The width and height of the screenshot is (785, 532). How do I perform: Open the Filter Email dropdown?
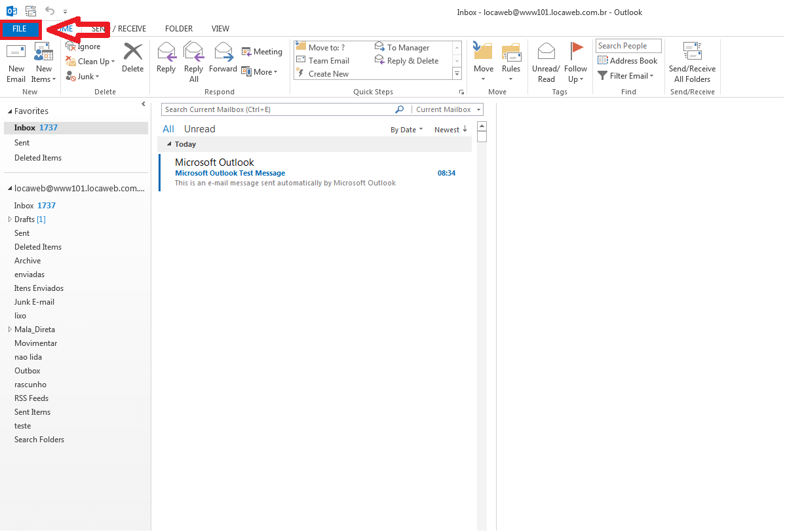[x=626, y=75]
